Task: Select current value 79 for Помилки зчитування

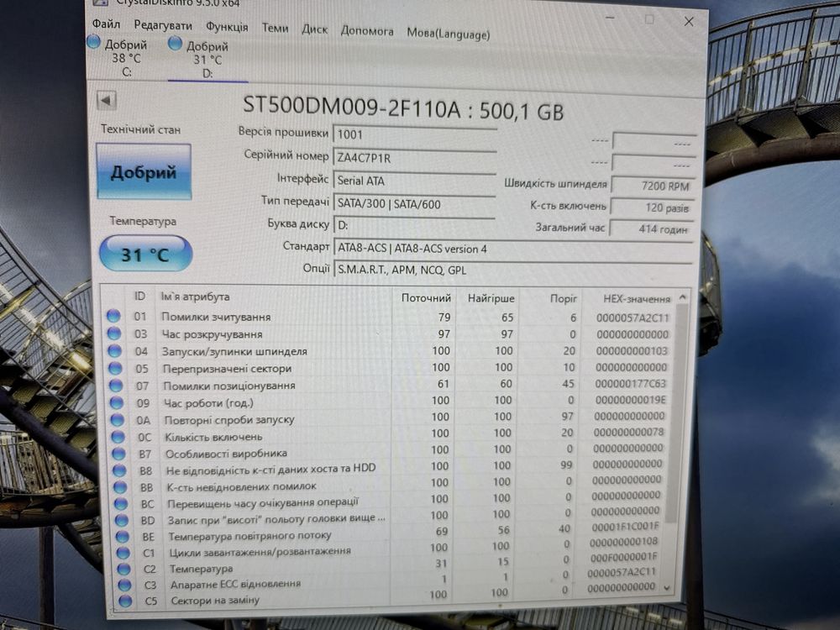Action: [444, 318]
